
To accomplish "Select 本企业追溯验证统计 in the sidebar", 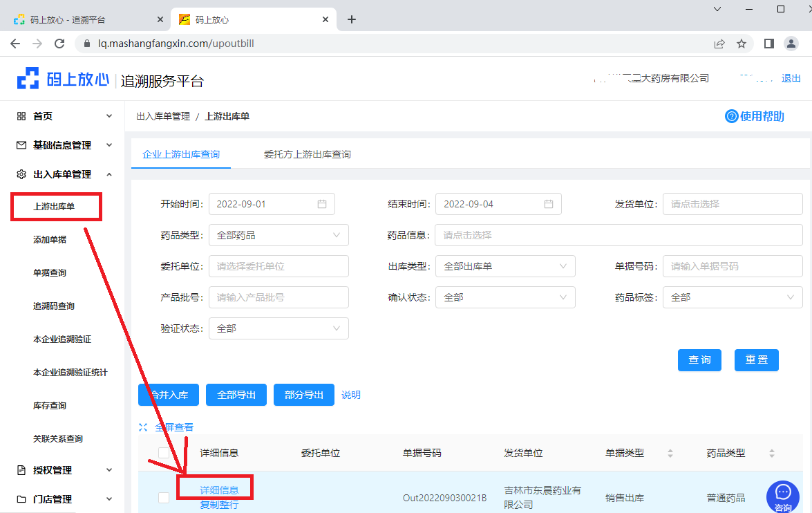I will pos(70,373).
